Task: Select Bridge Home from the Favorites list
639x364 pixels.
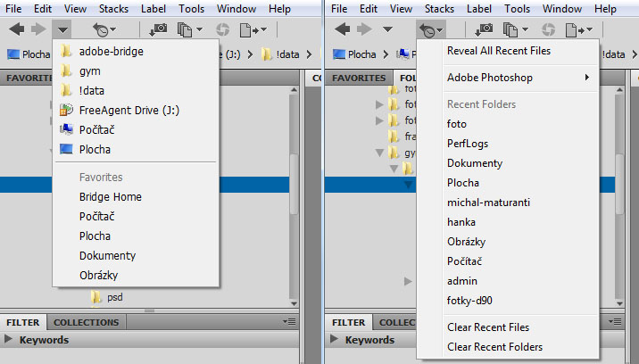Action: (x=110, y=197)
